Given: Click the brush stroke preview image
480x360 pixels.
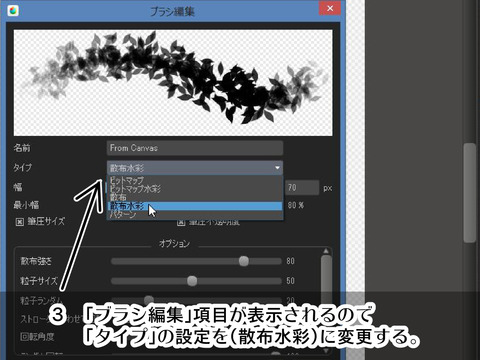Looking at the screenshot, I should (173, 83).
